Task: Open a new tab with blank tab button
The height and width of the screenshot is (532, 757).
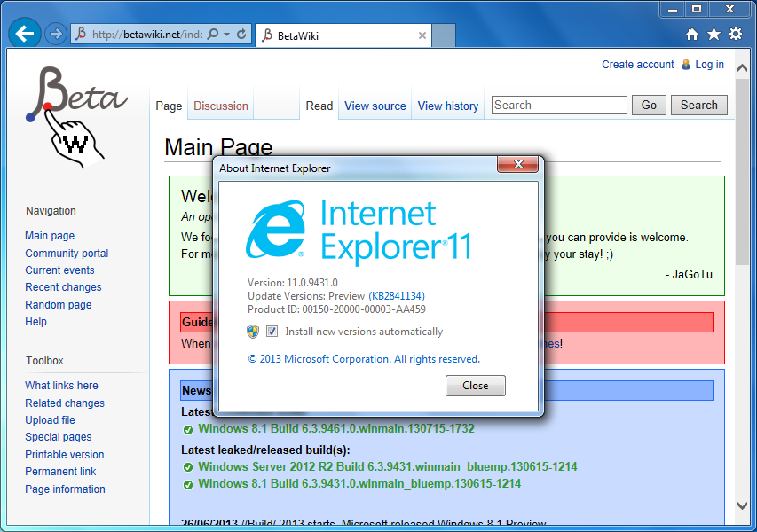Action: tap(444, 35)
